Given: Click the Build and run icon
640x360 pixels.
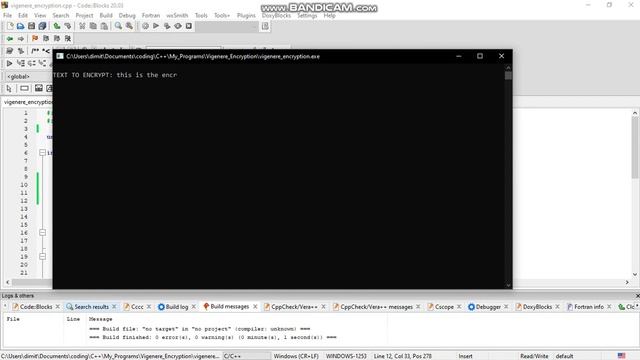Looking at the screenshot, I should pos(167,26).
